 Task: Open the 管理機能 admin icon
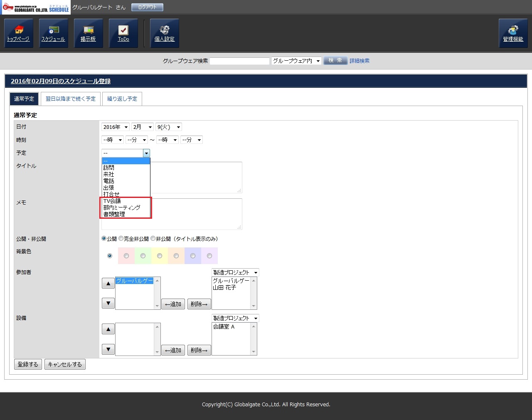coord(513,33)
